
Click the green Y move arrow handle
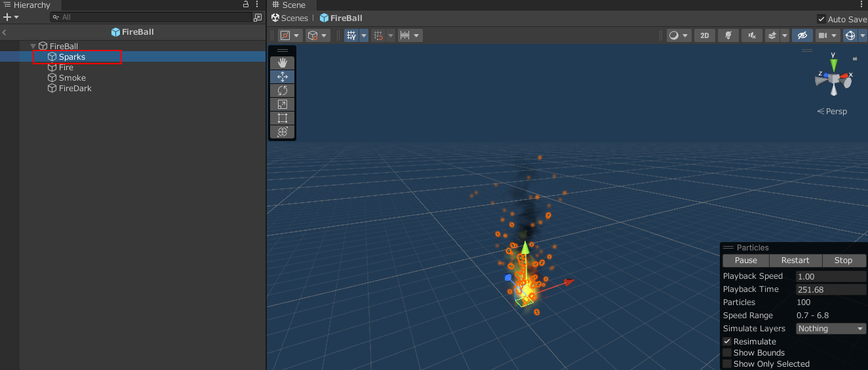pyautogui.click(x=525, y=249)
